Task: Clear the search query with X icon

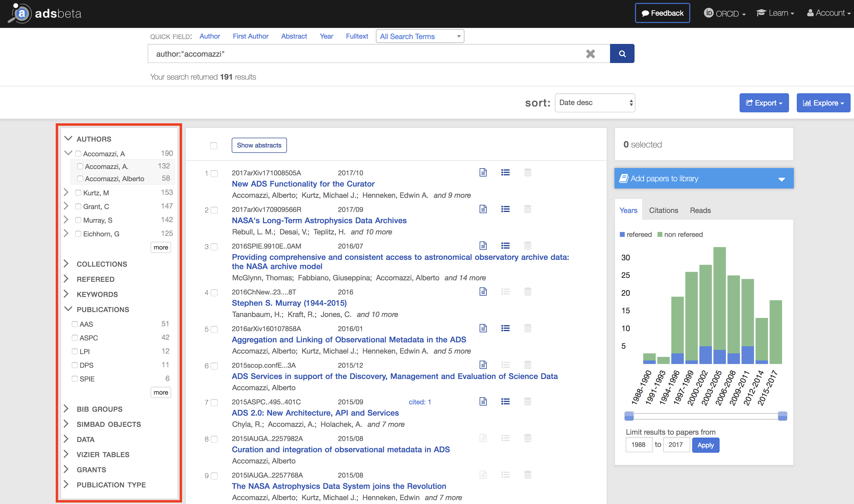Action: tap(590, 54)
